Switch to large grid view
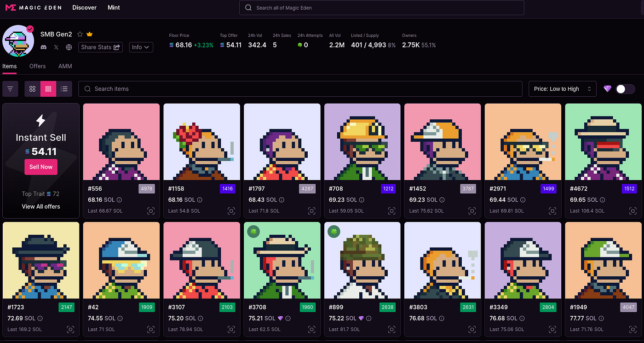The width and height of the screenshot is (644, 343). click(x=32, y=89)
